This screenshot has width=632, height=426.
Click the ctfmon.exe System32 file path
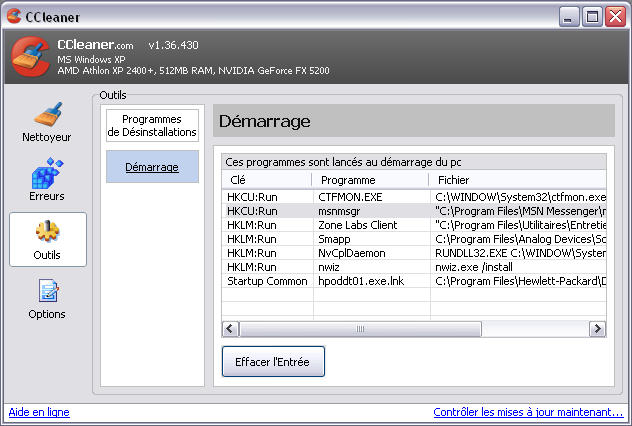520,197
